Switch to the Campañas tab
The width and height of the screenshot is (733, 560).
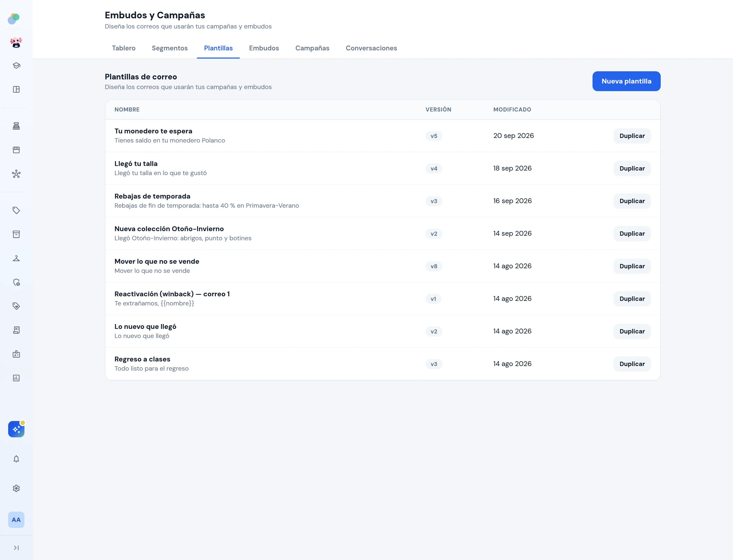point(312,48)
